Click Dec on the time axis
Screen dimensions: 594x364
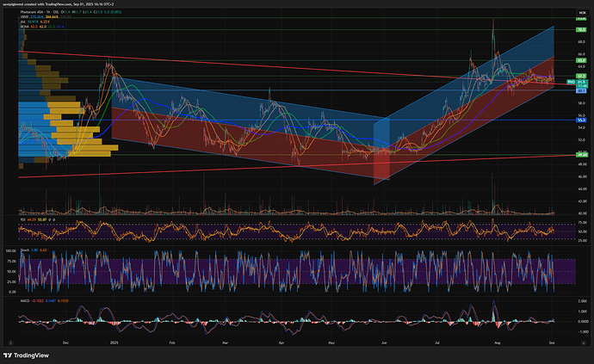65,342
